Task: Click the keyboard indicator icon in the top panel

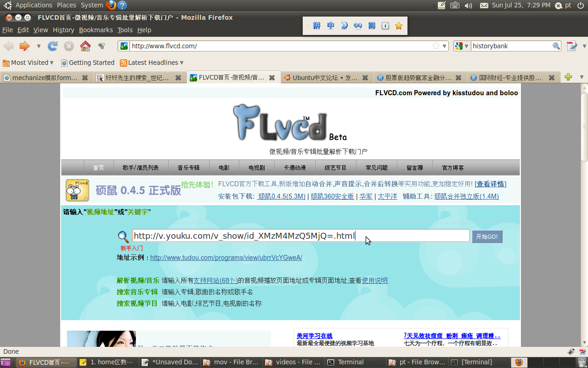Action: (455, 6)
